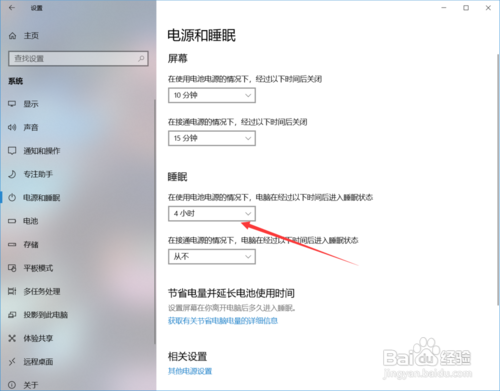Select the 显示 monitor icon
Viewport: 500px width, 391px height.
pos(12,104)
